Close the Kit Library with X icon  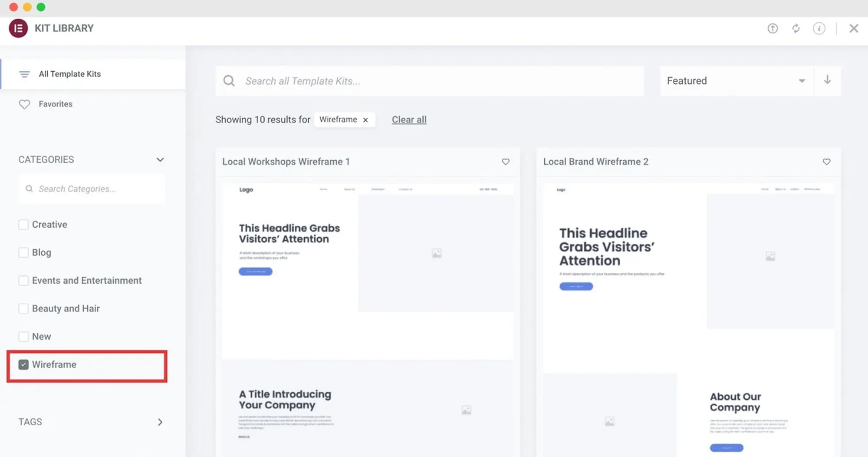point(853,29)
